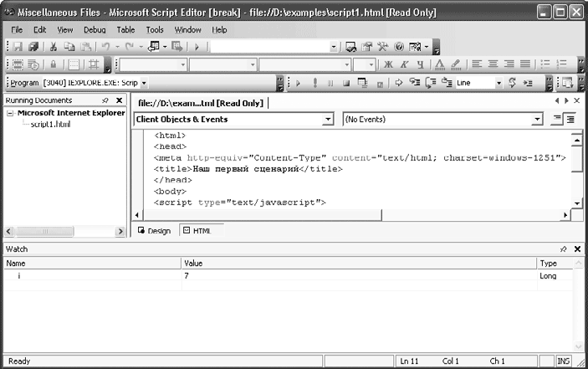Click the Help question mark icon
The image size is (588, 369).
398,48
